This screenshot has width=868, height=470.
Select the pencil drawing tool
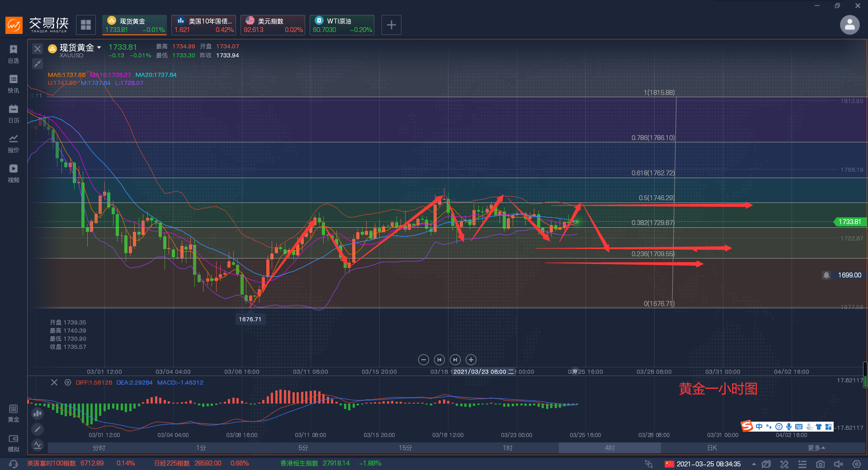pos(38,429)
